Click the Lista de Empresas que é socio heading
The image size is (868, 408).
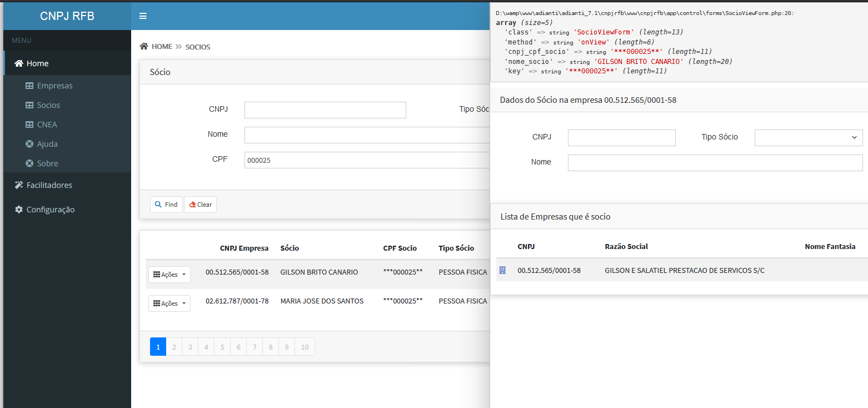coord(555,216)
